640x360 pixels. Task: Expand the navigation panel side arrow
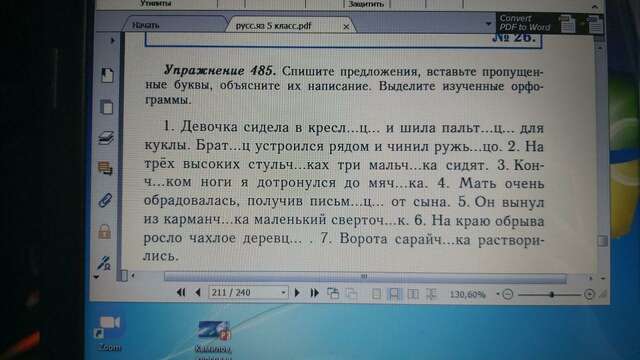tap(113, 40)
